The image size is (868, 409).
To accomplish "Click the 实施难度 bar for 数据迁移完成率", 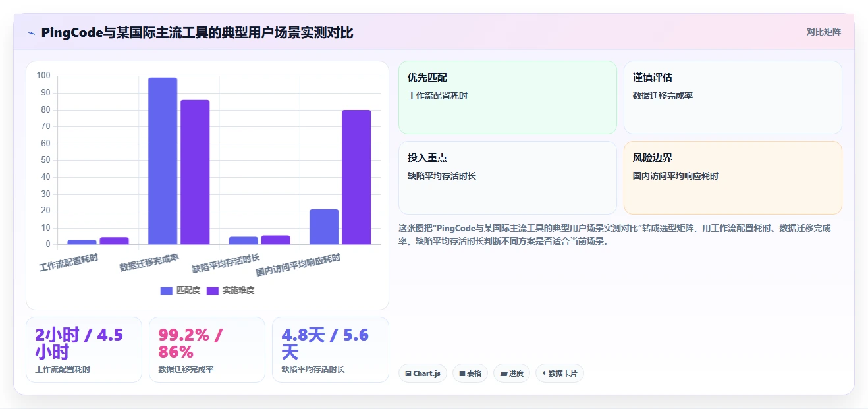I will [x=195, y=173].
